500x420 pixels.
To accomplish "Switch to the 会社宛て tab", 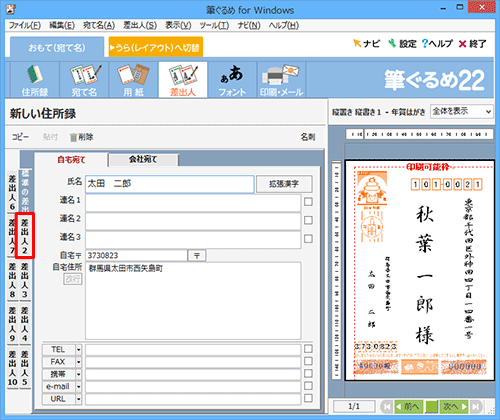I will (x=143, y=160).
